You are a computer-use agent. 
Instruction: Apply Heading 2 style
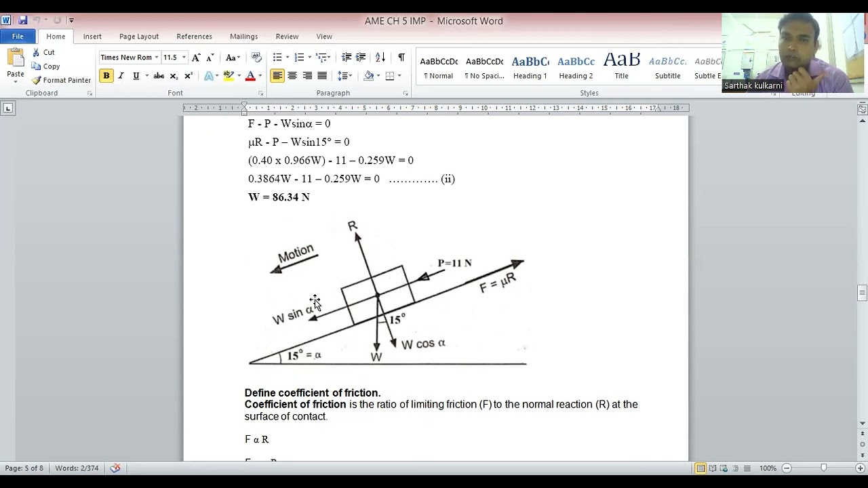point(576,67)
